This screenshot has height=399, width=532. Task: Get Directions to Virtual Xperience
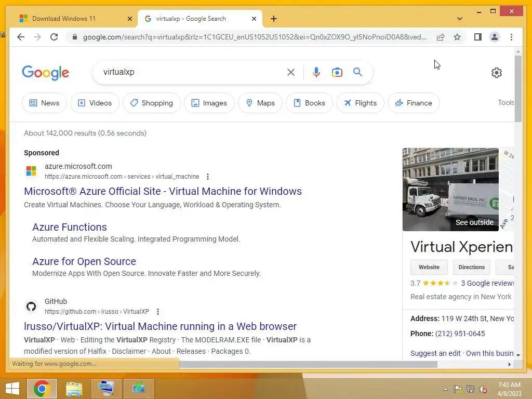pyautogui.click(x=472, y=267)
